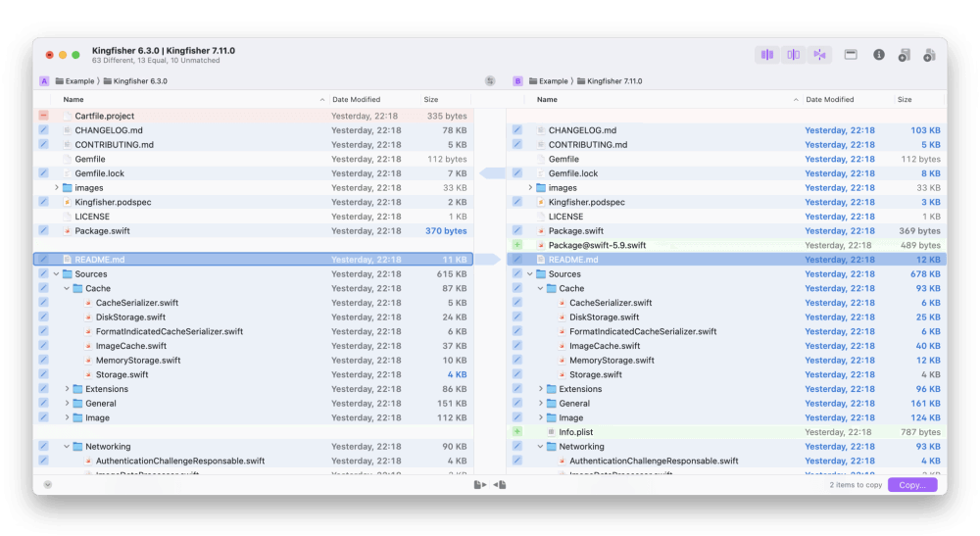Open the info inspector icon
Image resolution: width=980 pixels, height=536 pixels.
[x=879, y=55]
